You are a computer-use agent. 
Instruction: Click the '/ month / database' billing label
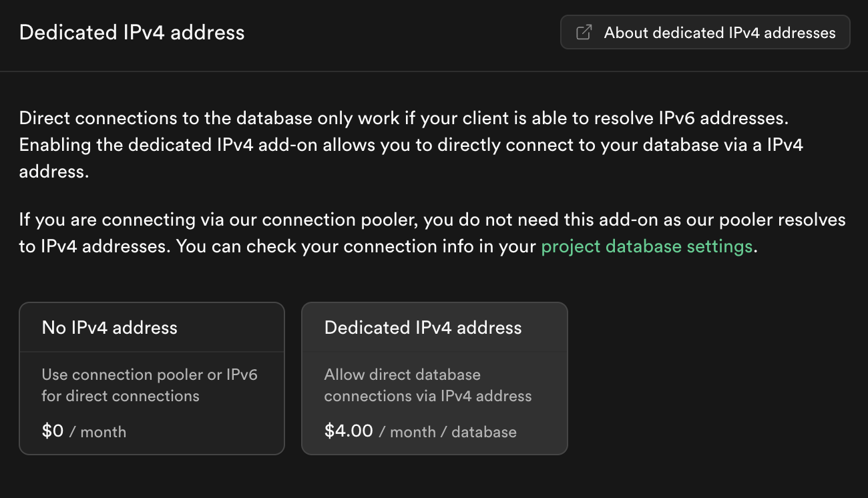tap(447, 432)
